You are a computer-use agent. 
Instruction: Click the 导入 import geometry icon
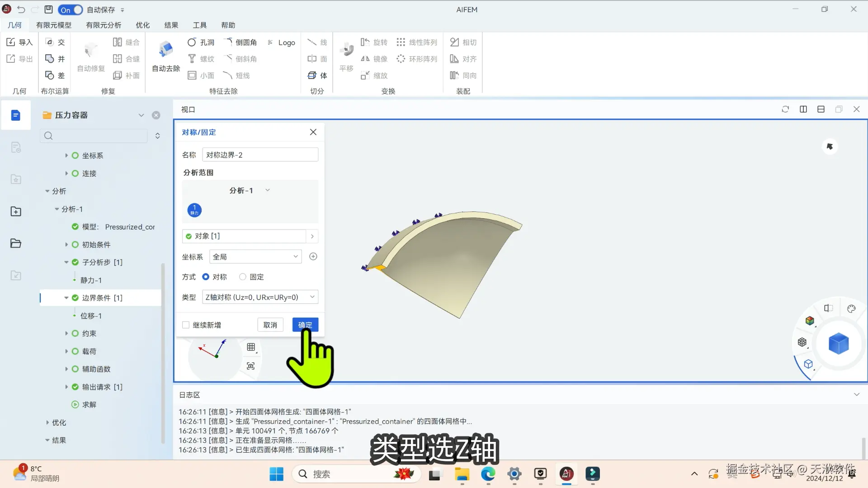click(19, 42)
